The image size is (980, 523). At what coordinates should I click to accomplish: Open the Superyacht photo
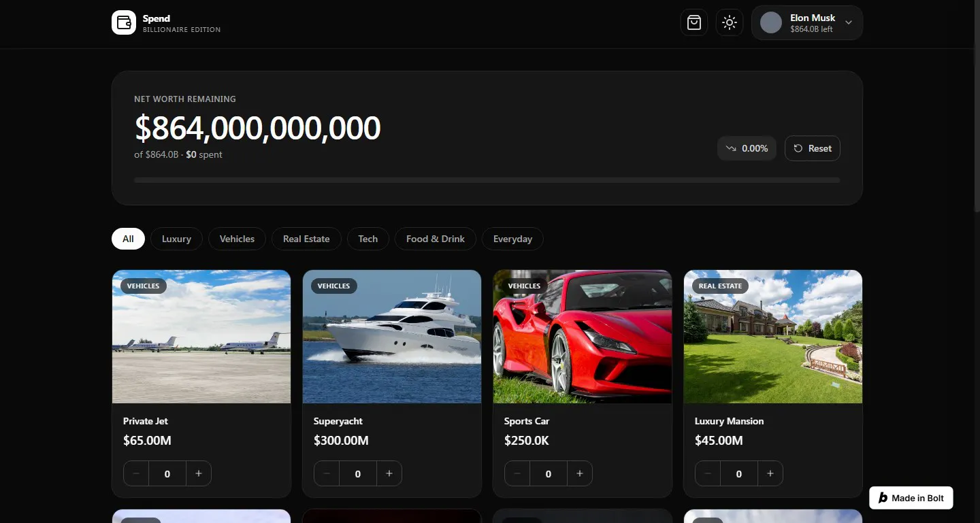(x=392, y=337)
